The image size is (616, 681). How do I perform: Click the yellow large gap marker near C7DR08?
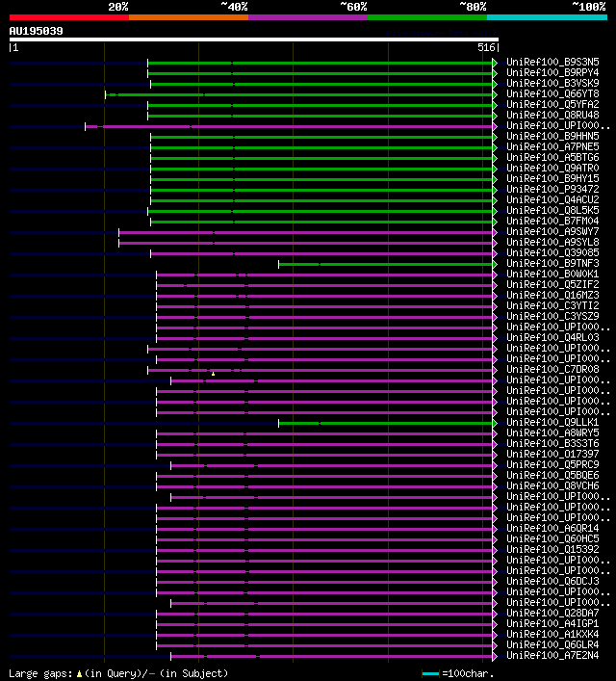[213, 374]
